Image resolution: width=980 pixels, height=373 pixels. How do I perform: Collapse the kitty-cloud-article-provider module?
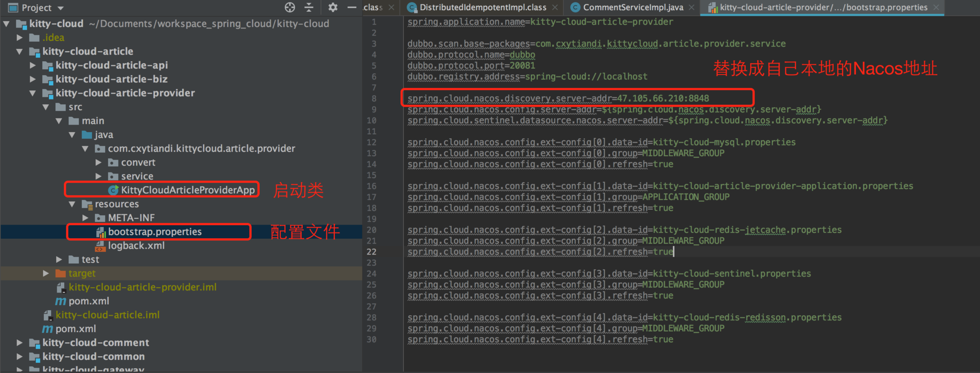coord(33,93)
